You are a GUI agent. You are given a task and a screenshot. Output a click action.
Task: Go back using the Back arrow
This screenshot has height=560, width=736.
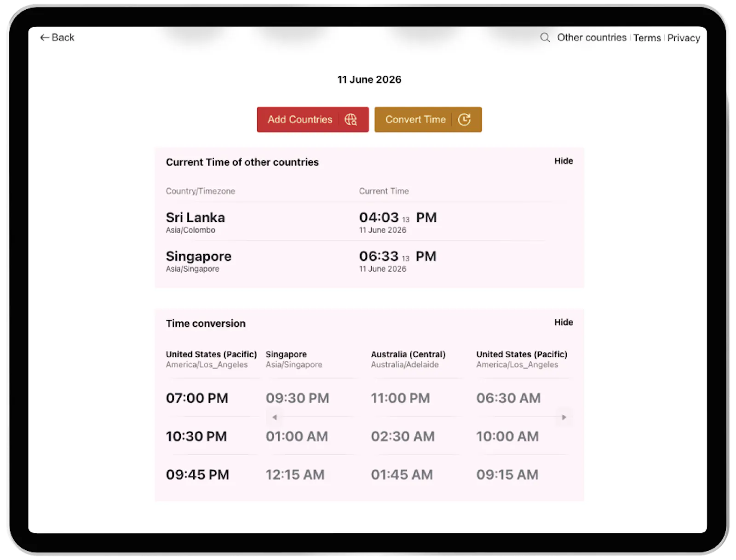click(57, 37)
